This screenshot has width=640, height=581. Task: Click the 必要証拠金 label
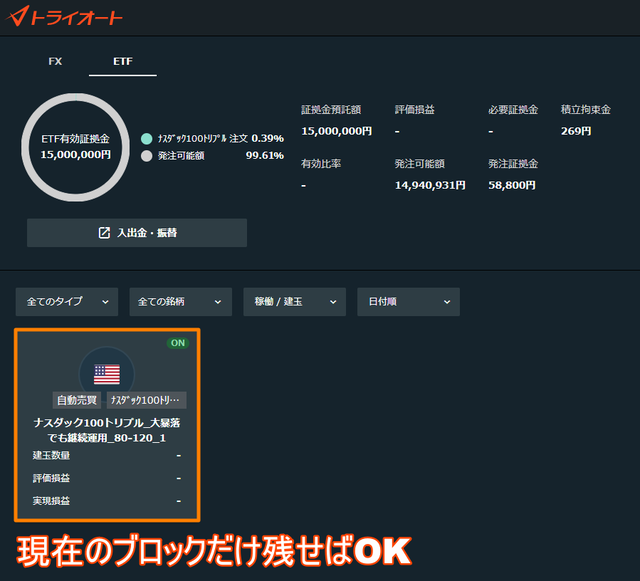tap(513, 109)
